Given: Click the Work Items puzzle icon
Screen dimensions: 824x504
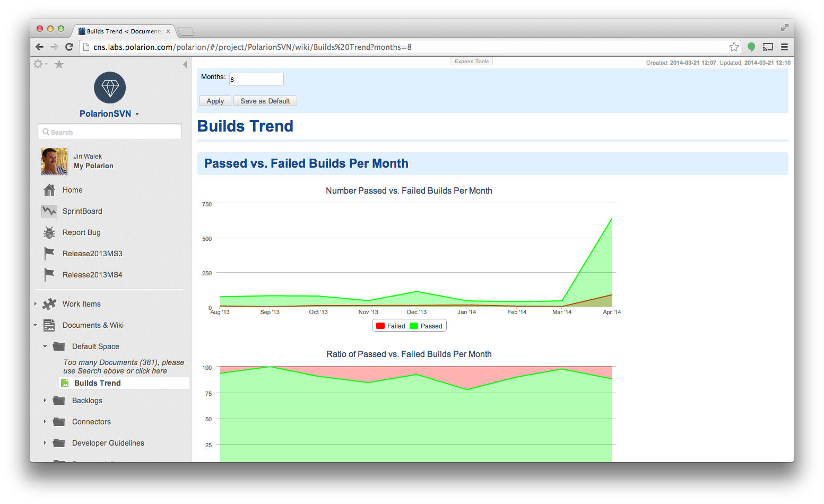Looking at the screenshot, I should coord(49,303).
